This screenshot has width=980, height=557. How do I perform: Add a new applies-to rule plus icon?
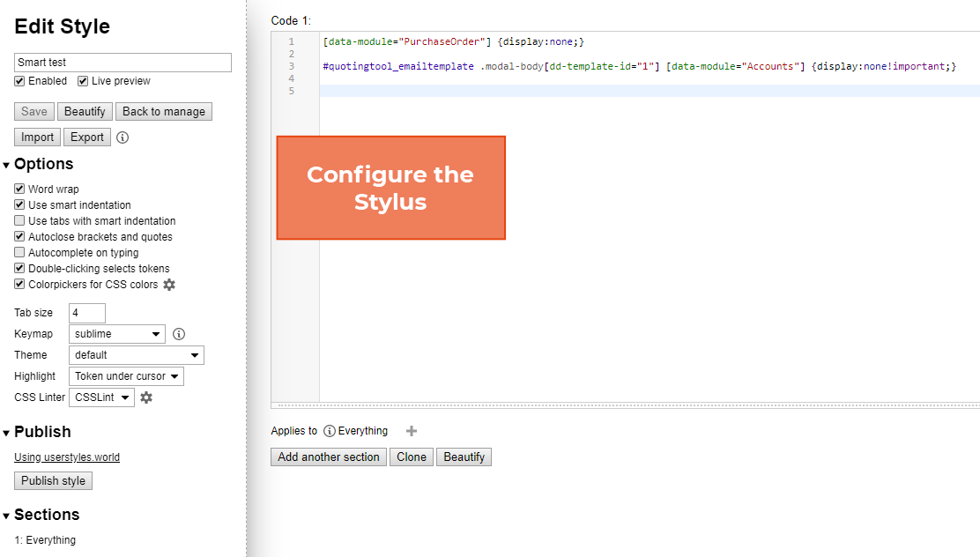point(412,431)
